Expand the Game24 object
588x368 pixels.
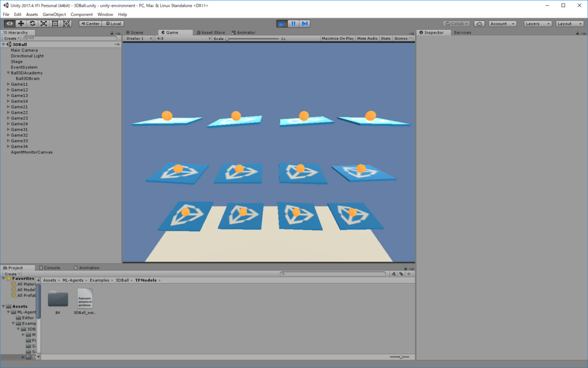tap(8, 123)
